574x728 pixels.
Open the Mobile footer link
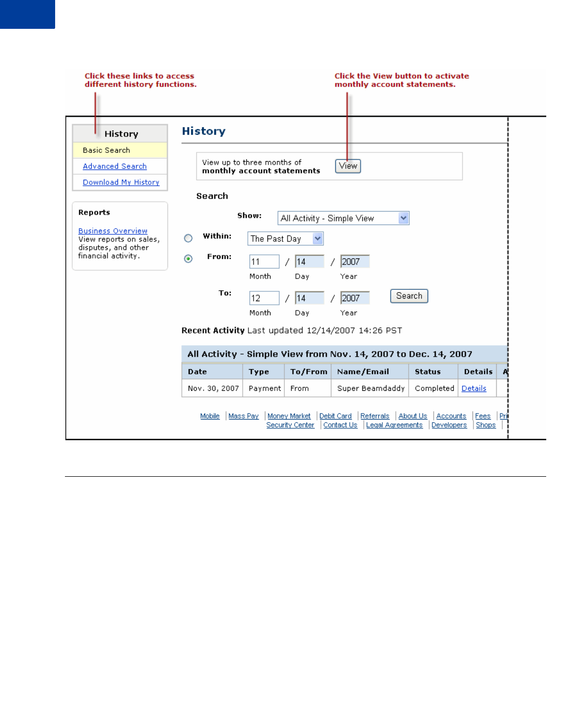210,416
